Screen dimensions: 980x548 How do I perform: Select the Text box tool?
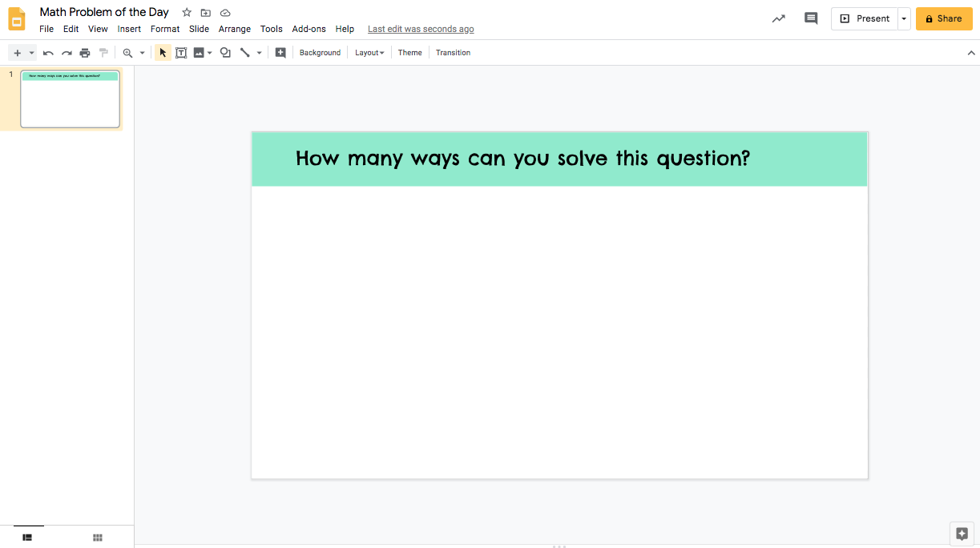pos(180,52)
